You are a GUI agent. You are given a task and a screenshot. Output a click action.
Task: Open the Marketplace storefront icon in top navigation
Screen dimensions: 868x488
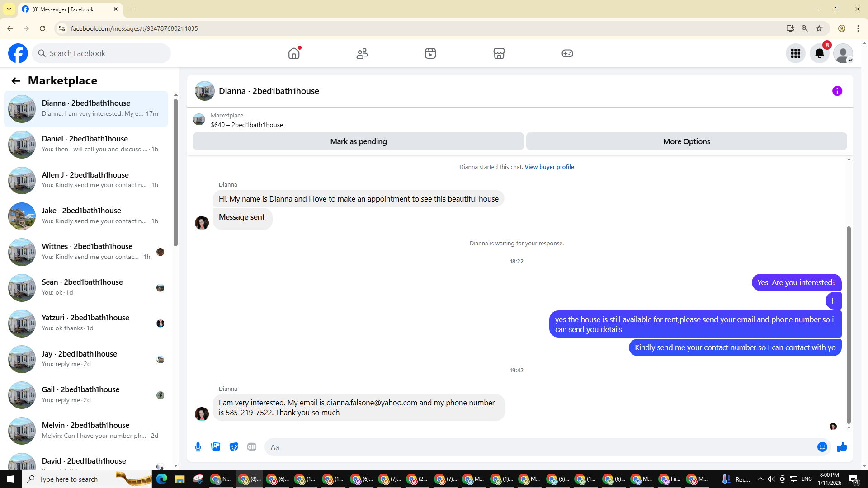click(499, 53)
